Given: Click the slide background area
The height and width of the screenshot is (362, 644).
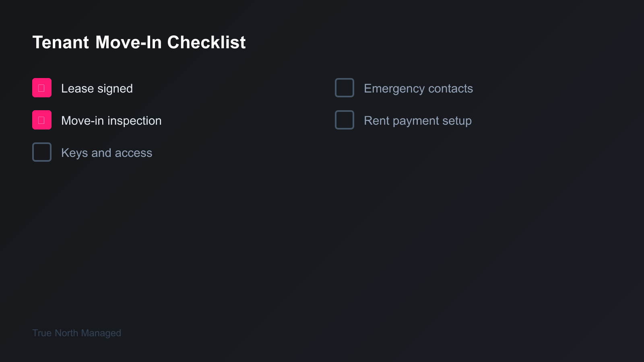Looking at the screenshot, I should (322, 249).
